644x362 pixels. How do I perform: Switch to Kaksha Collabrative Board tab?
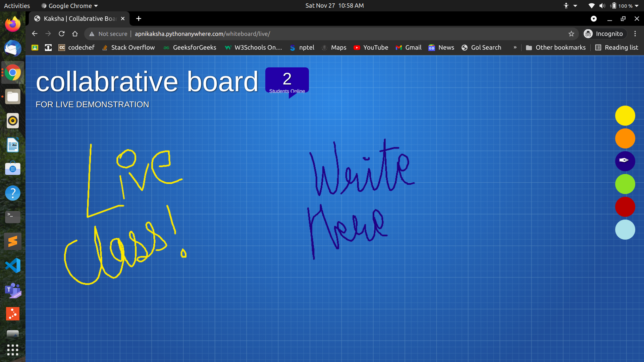[x=79, y=19]
